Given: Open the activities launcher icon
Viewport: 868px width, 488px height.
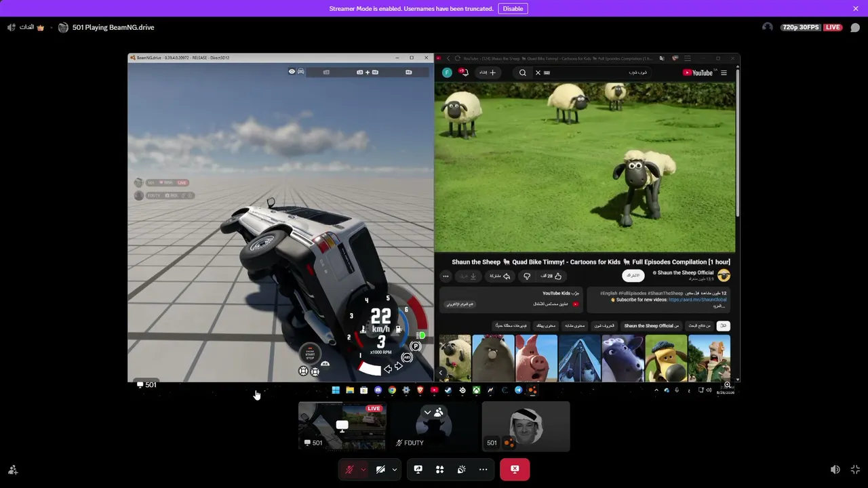Looking at the screenshot, I should pos(440,470).
